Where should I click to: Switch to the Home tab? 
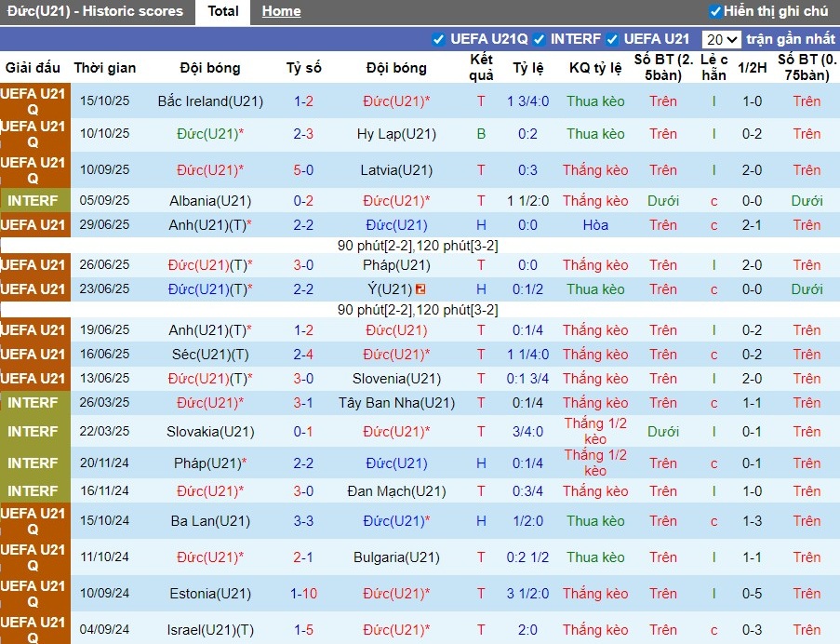coord(281,11)
